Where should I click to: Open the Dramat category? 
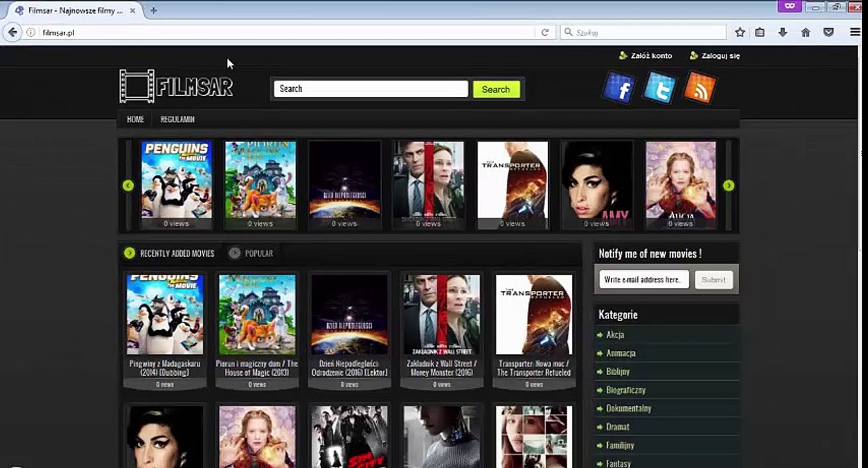tap(618, 427)
